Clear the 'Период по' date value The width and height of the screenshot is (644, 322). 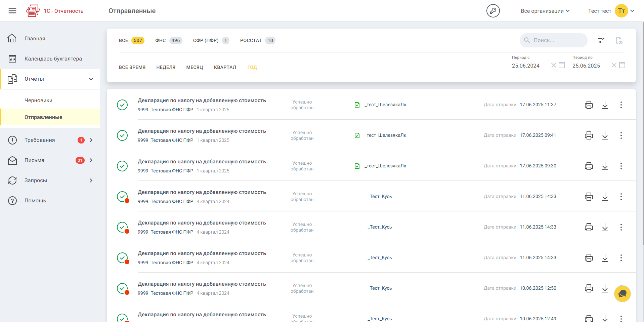614,65
